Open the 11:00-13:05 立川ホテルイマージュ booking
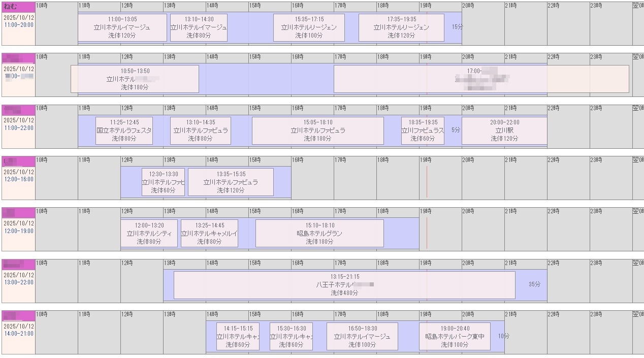644x358 pixels. tap(122, 27)
